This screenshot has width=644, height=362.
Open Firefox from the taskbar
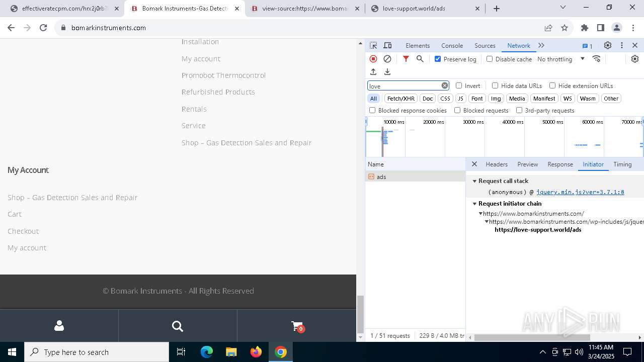point(256,352)
